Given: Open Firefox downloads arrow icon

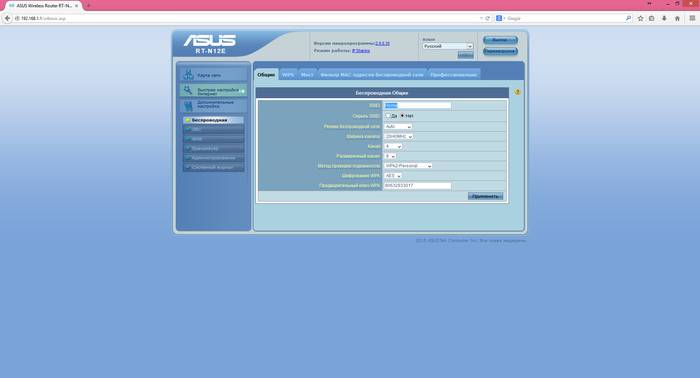Looking at the screenshot, I should point(664,18).
